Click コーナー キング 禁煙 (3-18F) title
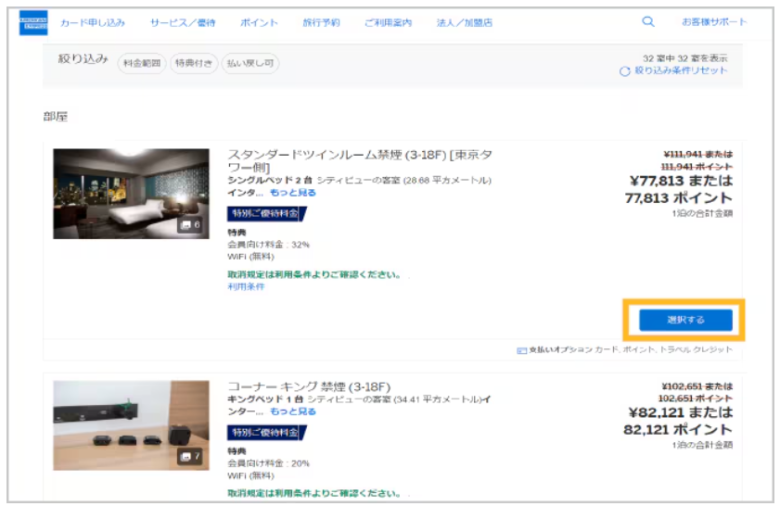This screenshot has width=780, height=506. coord(309,387)
